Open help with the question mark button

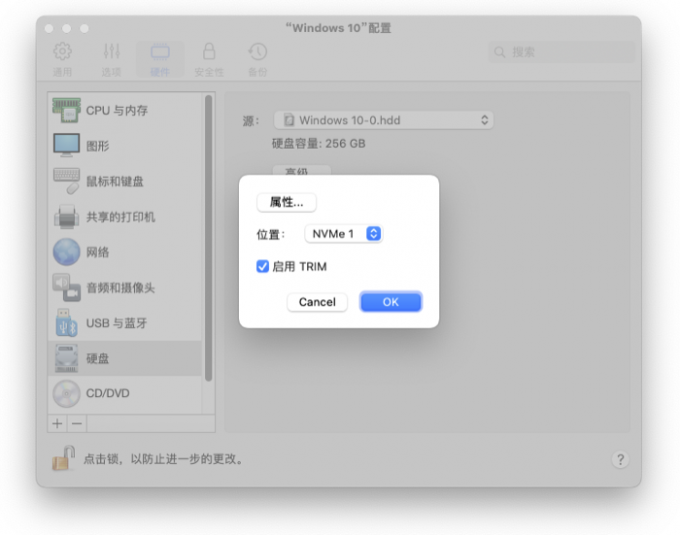point(621,459)
